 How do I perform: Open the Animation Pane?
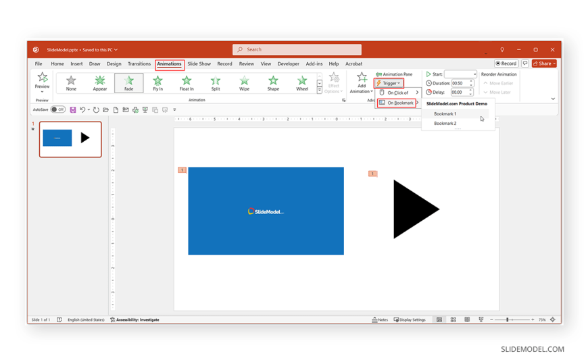[394, 74]
